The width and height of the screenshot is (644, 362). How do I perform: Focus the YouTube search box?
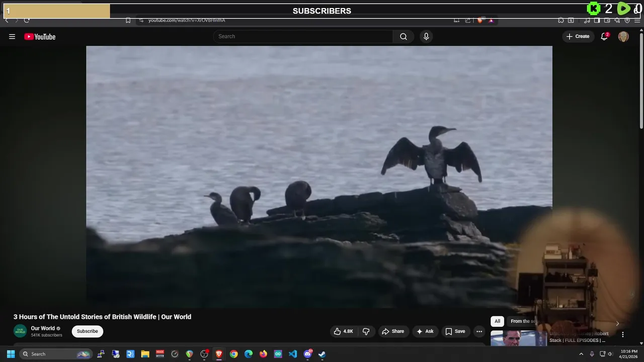click(x=303, y=36)
